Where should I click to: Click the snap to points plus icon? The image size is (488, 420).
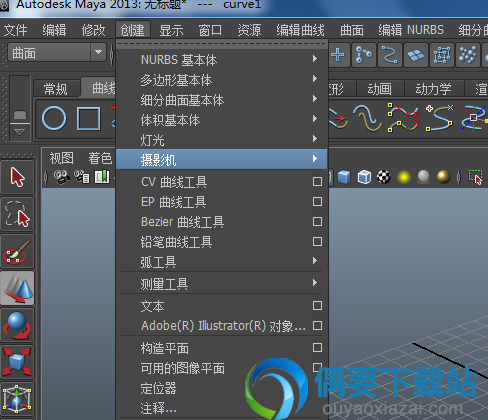[338, 55]
